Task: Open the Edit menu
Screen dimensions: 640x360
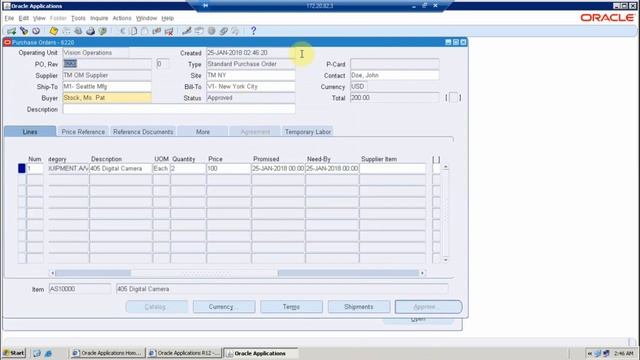Action: (24, 18)
